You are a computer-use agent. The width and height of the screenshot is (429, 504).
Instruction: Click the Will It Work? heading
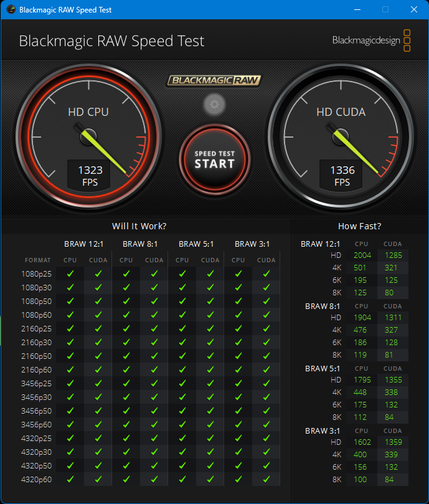coord(139,226)
